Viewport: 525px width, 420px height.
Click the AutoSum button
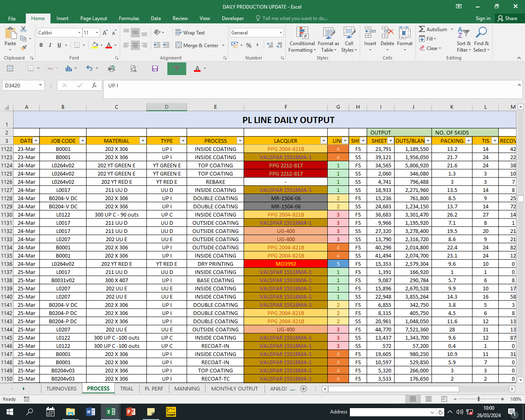tap(433, 29)
